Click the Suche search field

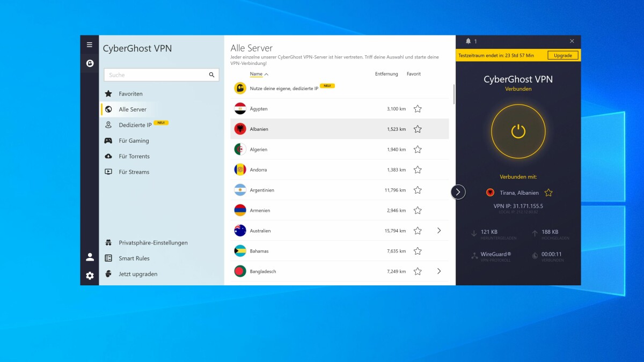pyautogui.click(x=161, y=75)
